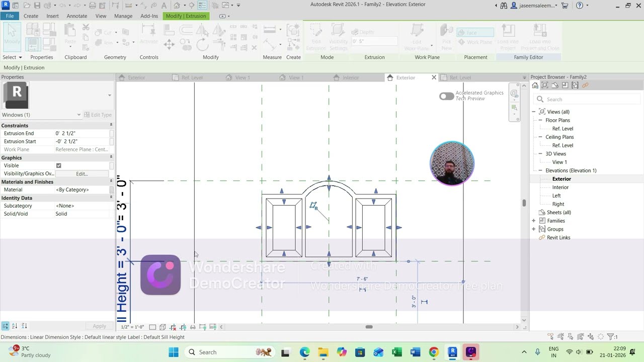Open the Select panel dropdown
The image size is (644, 362).
click(x=13, y=57)
